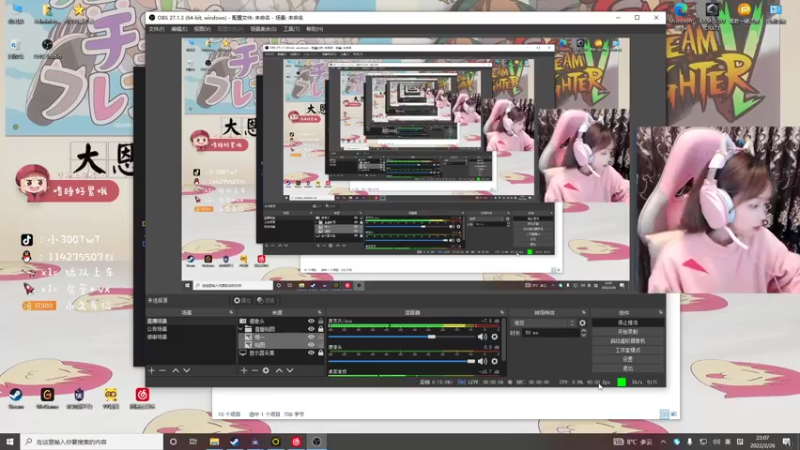Toggle visibility of 显示器采集 source

click(x=311, y=353)
